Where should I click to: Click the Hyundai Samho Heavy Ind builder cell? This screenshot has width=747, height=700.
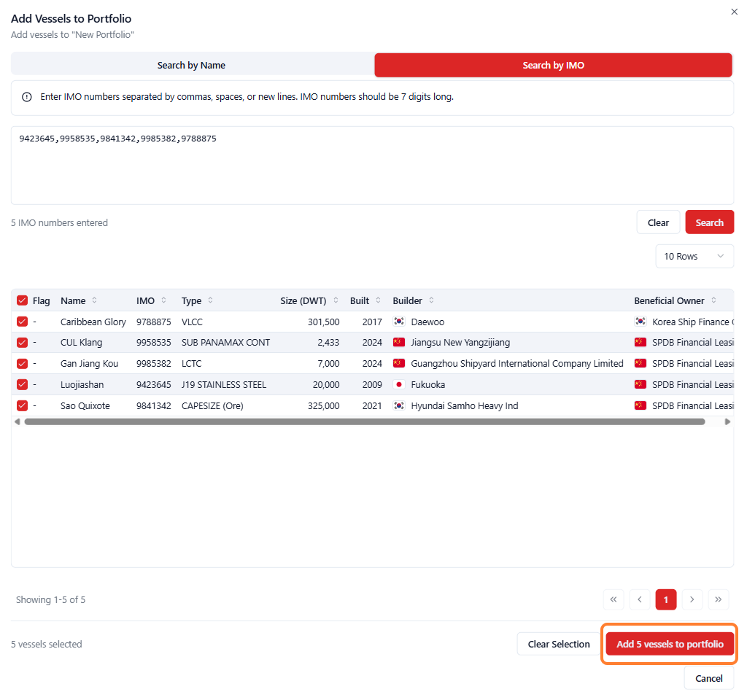[x=465, y=405]
